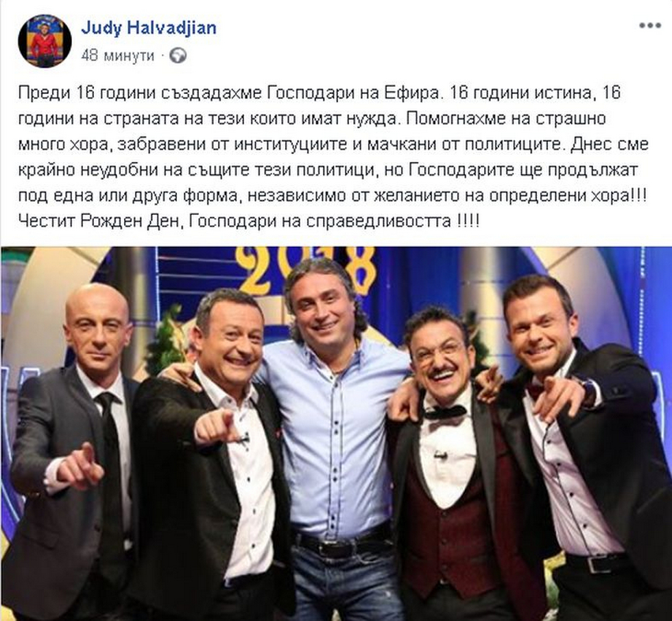Click the first line starting 'Преди 16 години'

pyautogui.click(x=320, y=93)
